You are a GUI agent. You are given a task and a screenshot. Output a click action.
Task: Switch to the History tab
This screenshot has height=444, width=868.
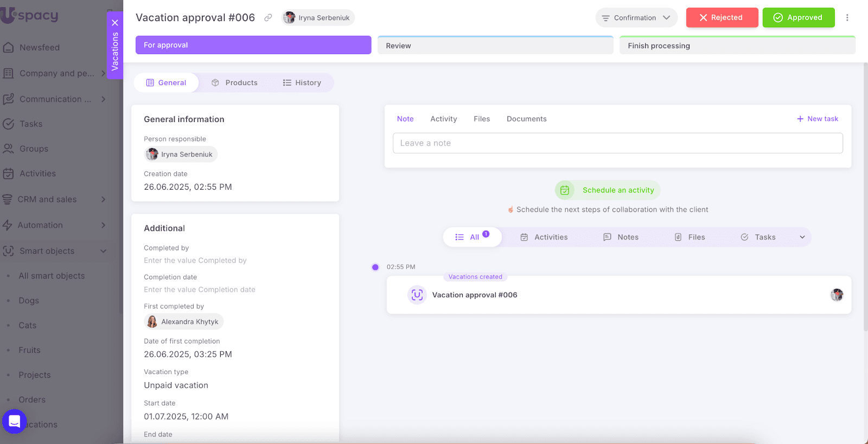point(302,83)
